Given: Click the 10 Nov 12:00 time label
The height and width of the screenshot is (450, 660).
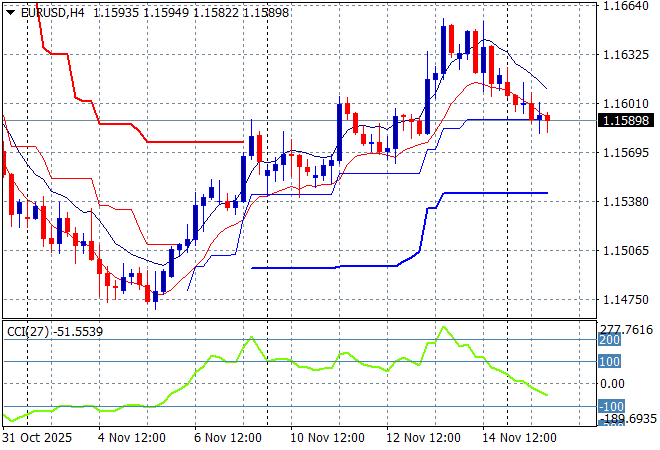Looking at the screenshot, I should pyautogui.click(x=328, y=438).
